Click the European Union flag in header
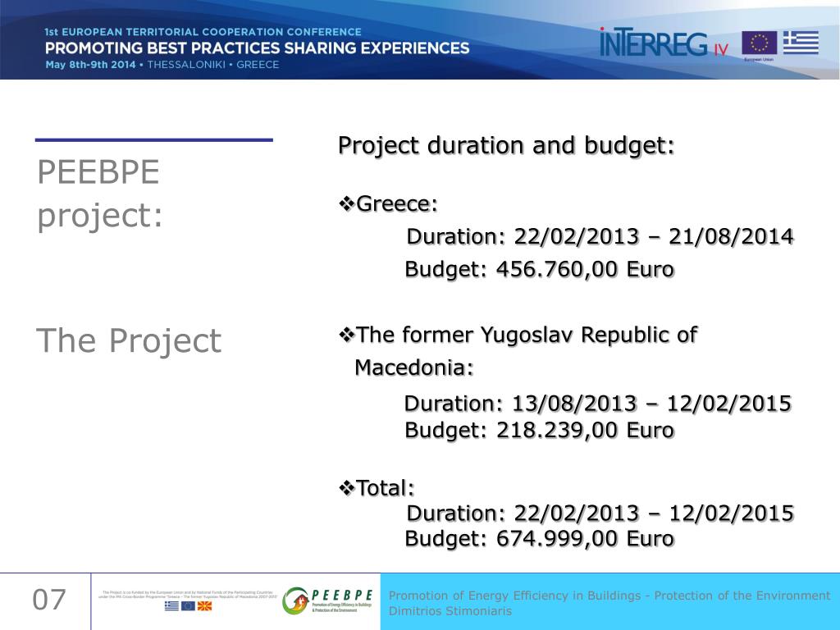The width and height of the screenshot is (840, 630). click(759, 43)
